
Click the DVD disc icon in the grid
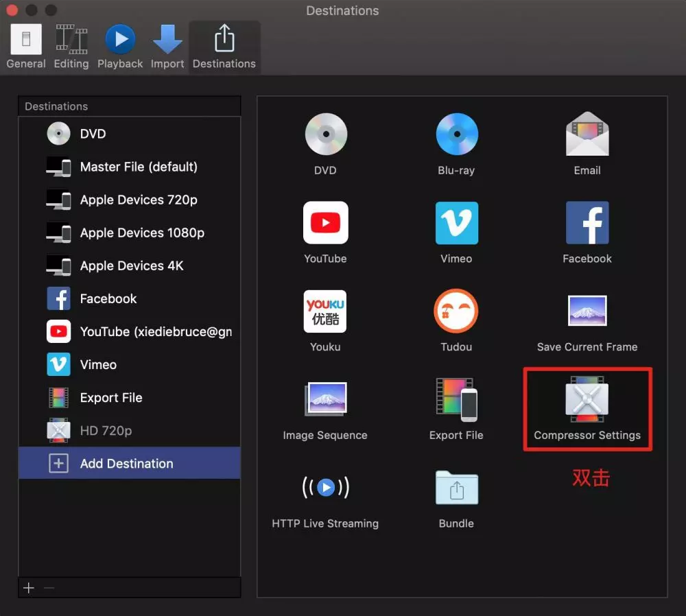(325, 134)
